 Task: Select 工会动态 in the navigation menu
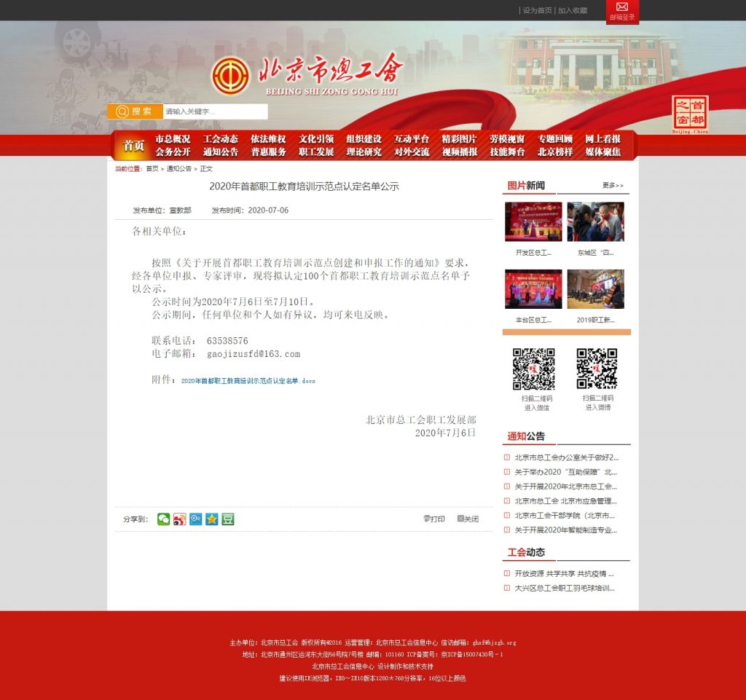point(221,139)
